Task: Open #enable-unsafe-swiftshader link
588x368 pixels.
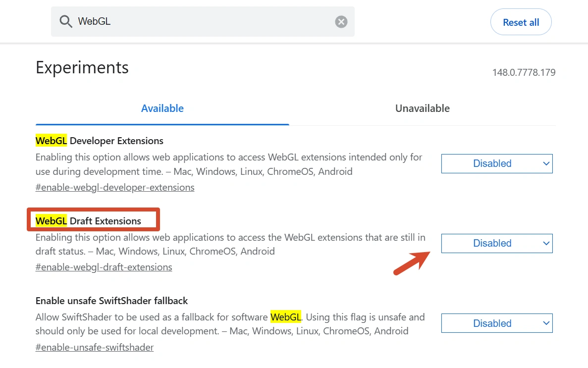Action: coord(95,347)
